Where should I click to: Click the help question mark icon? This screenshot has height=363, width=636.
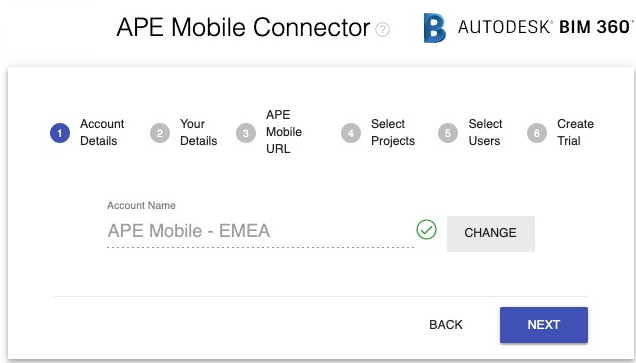(382, 30)
